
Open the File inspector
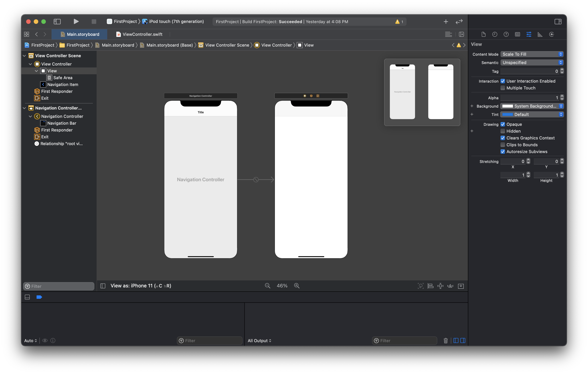(x=483, y=34)
